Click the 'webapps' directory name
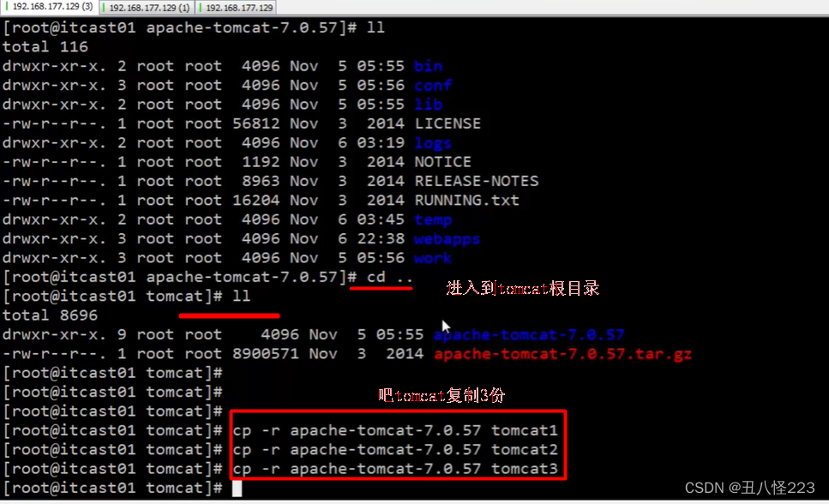 (x=448, y=238)
